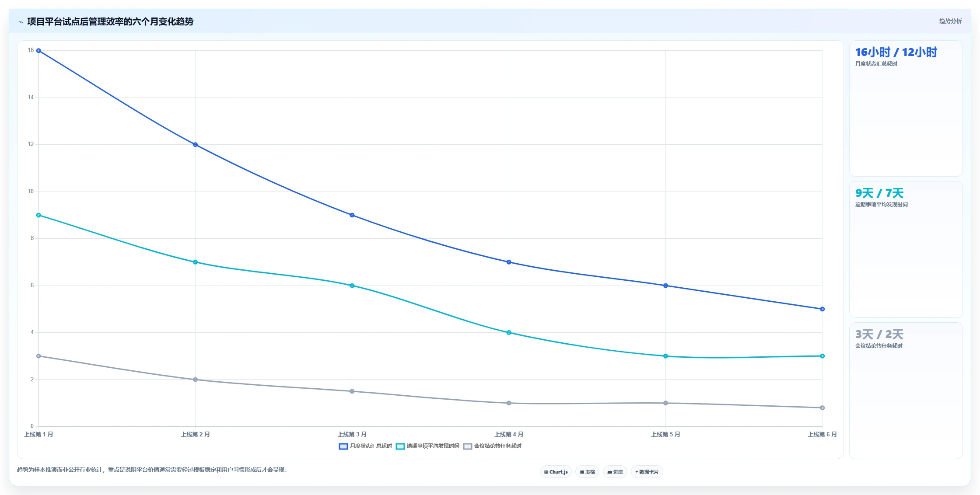Select the blue data point at value 16, 上线第 1 月
Image resolution: width=980 pixels, height=495 pixels.
(x=38, y=51)
